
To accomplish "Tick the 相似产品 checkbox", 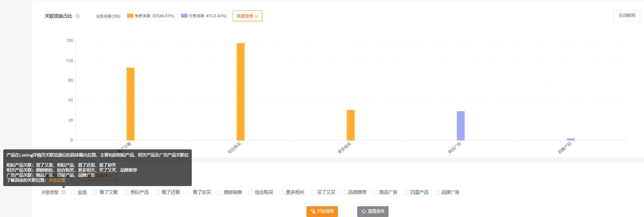I will (x=126, y=193).
